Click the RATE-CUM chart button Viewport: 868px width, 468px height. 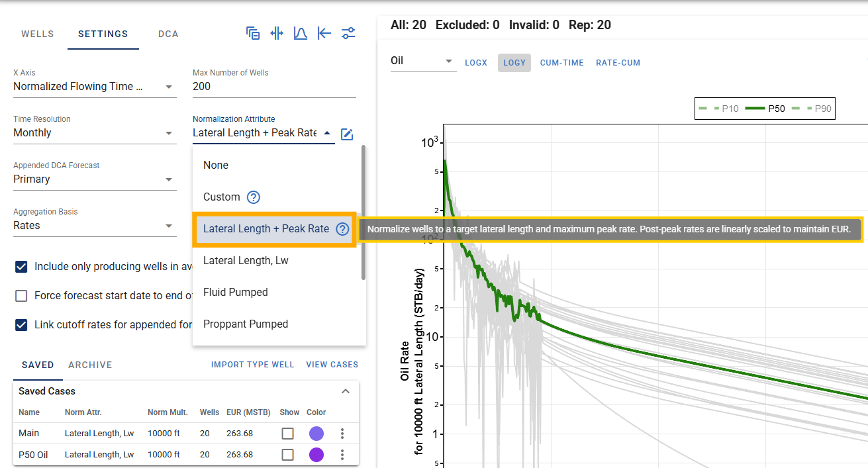618,63
